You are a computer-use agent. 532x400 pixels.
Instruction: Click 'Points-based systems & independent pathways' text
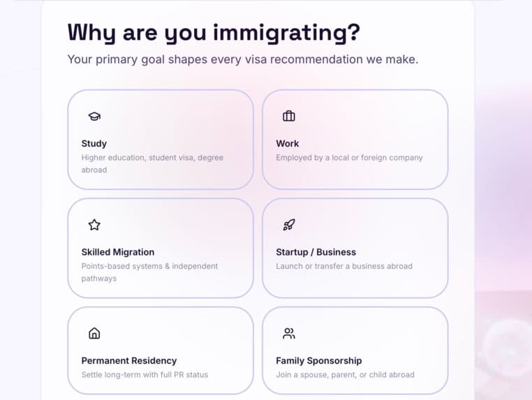click(149, 272)
